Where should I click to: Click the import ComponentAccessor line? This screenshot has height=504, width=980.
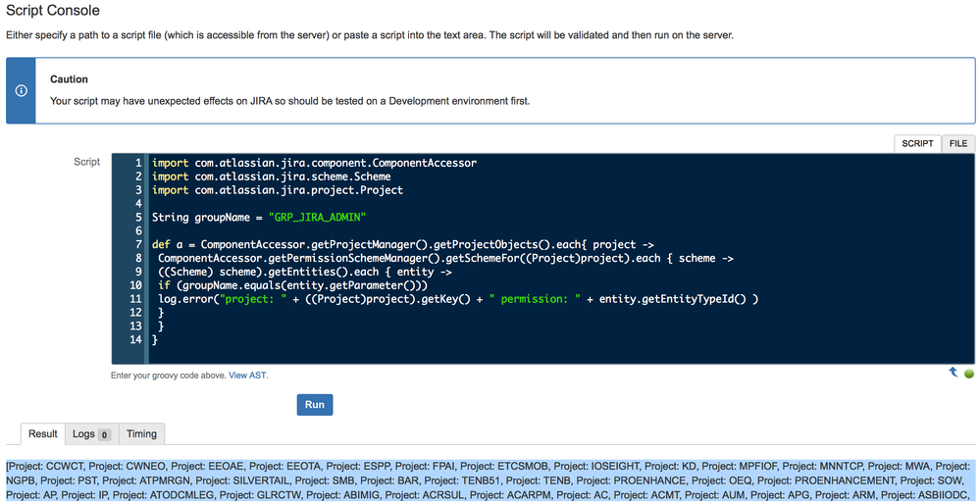pyautogui.click(x=314, y=163)
